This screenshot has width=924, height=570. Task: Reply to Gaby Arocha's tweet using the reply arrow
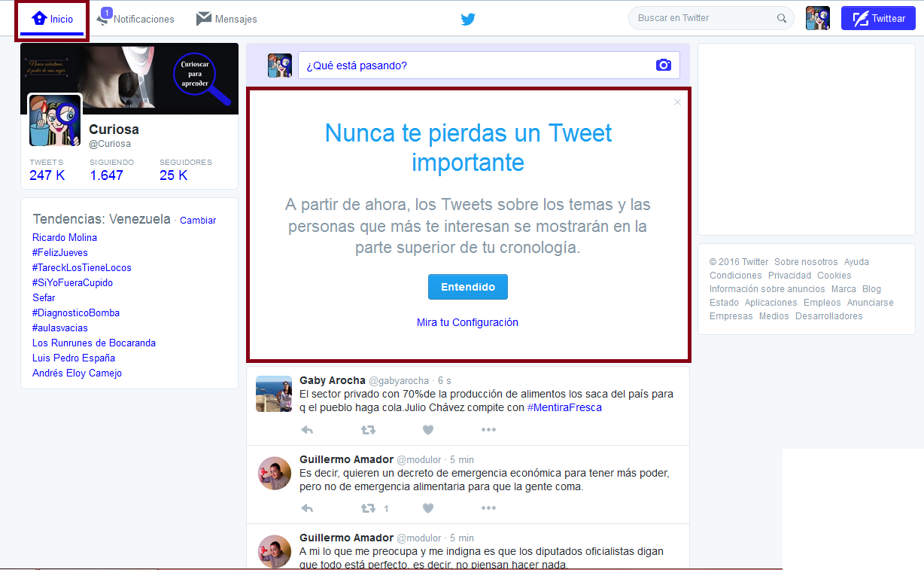[x=306, y=429]
